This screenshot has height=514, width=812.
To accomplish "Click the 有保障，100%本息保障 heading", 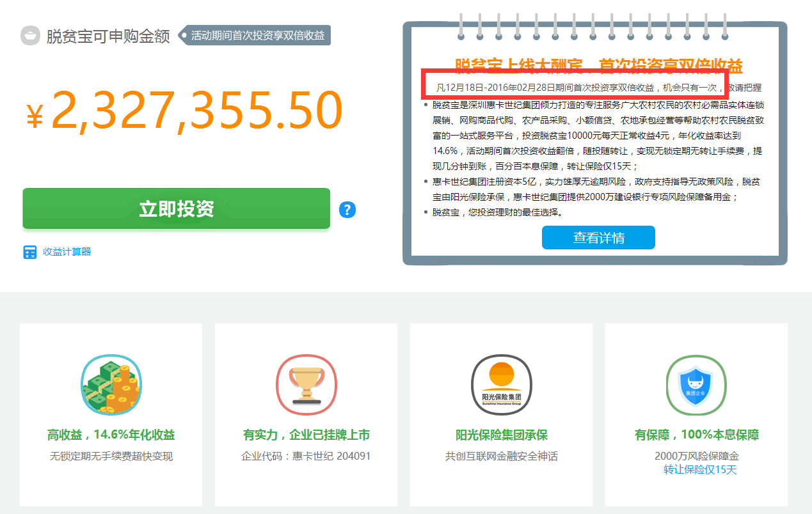I will [x=696, y=435].
